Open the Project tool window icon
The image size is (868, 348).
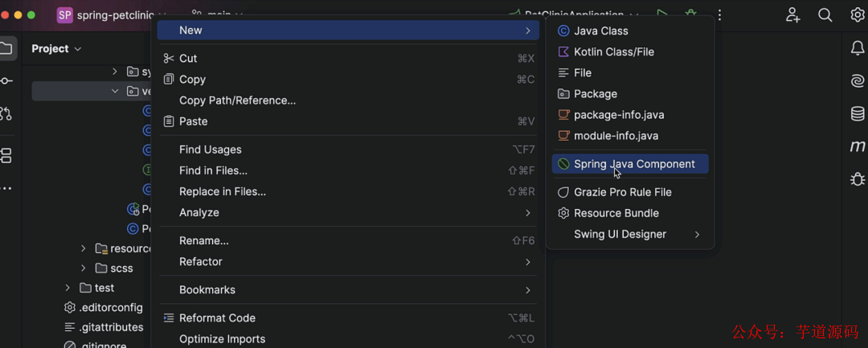tap(6, 49)
